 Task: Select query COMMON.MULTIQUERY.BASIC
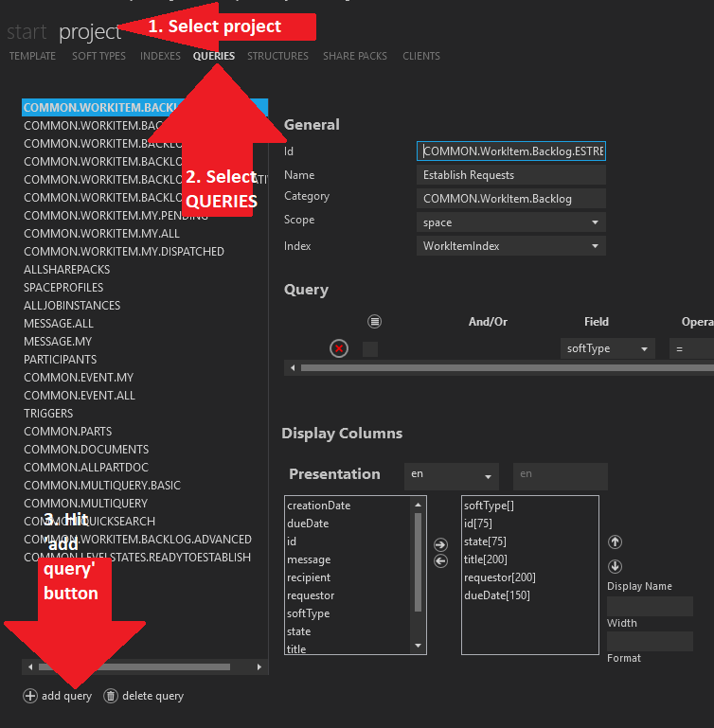click(x=145, y=486)
